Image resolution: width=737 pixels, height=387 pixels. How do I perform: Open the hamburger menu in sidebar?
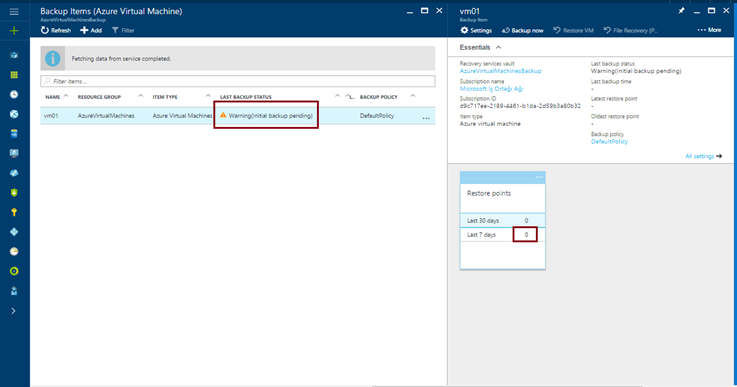pos(14,11)
